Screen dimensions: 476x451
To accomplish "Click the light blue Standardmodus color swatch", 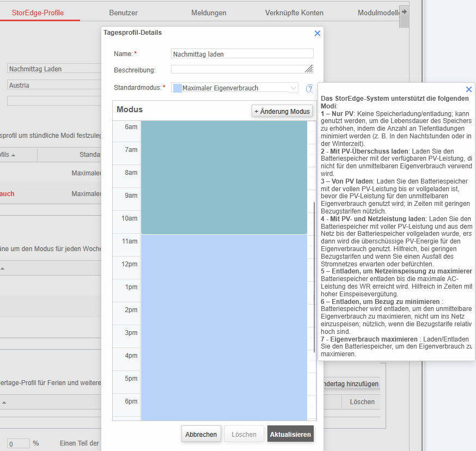I will (x=177, y=88).
